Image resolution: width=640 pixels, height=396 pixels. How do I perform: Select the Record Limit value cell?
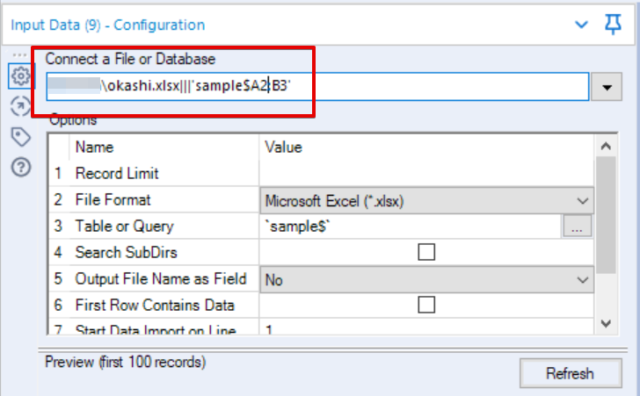pyautogui.click(x=427, y=173)
